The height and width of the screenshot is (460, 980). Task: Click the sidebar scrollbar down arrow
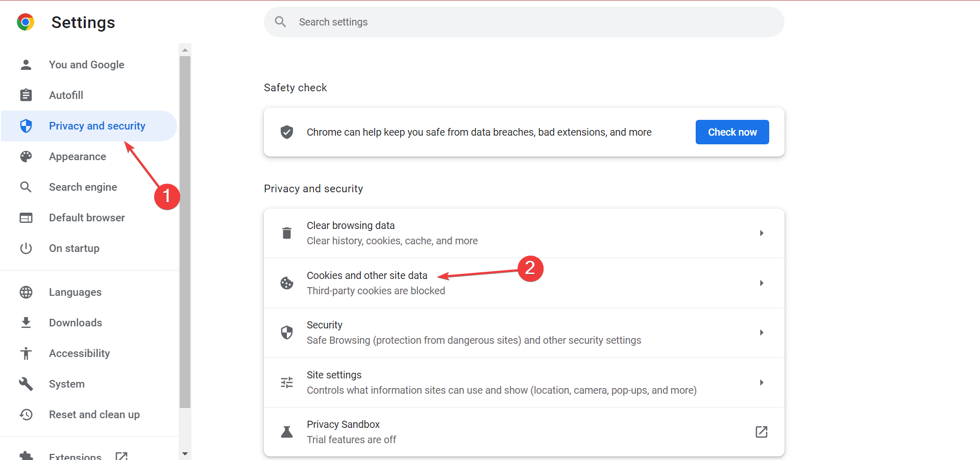click(x=185, y=453)
